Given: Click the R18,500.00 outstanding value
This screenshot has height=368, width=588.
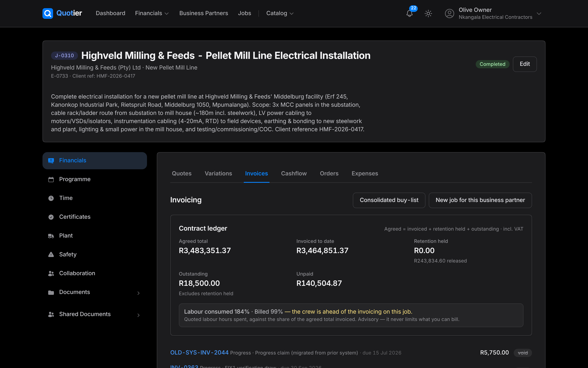Looking at the screenshot, I should click(x=199, y=283).
